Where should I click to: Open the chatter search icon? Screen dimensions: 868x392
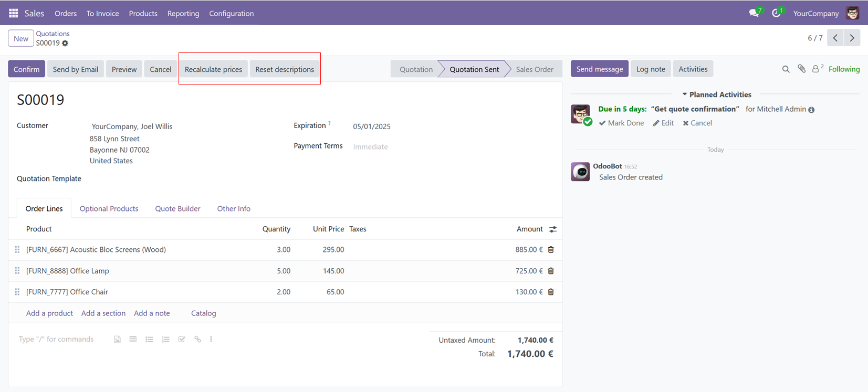click(786, 69)
